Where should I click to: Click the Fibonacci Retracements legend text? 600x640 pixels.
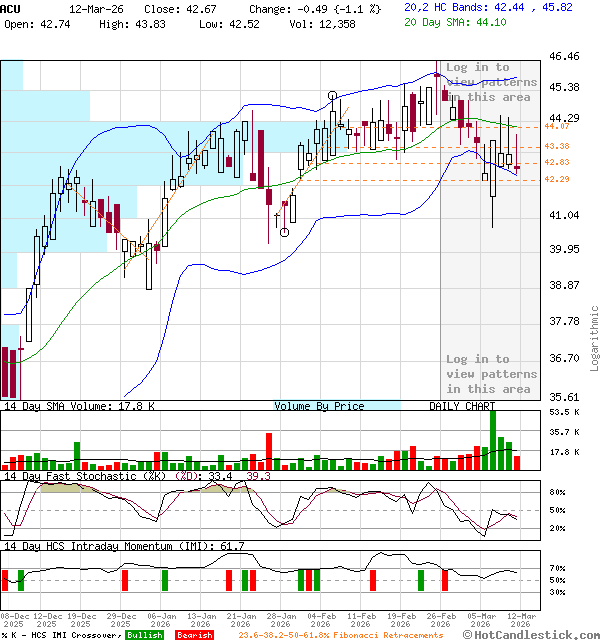(340, 635)
